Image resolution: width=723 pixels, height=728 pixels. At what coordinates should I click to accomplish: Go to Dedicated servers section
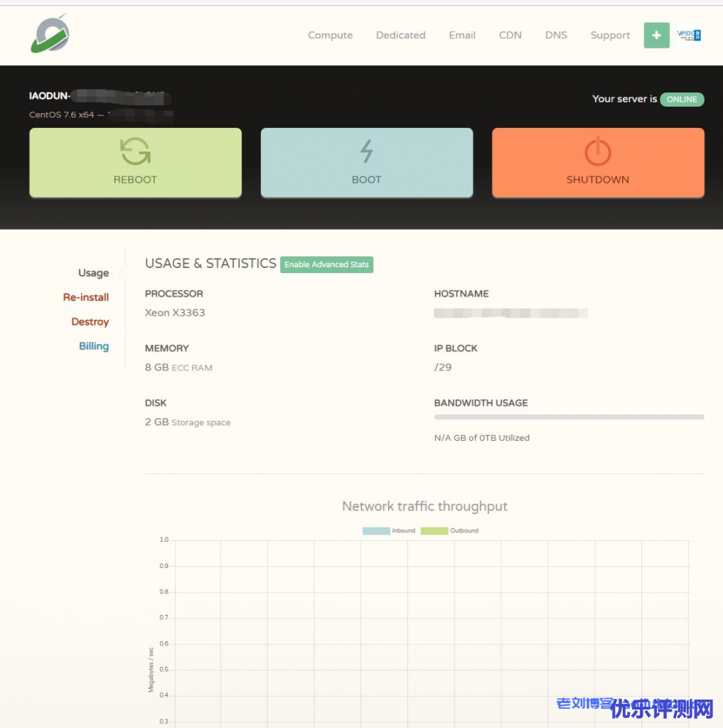[400, 35]
